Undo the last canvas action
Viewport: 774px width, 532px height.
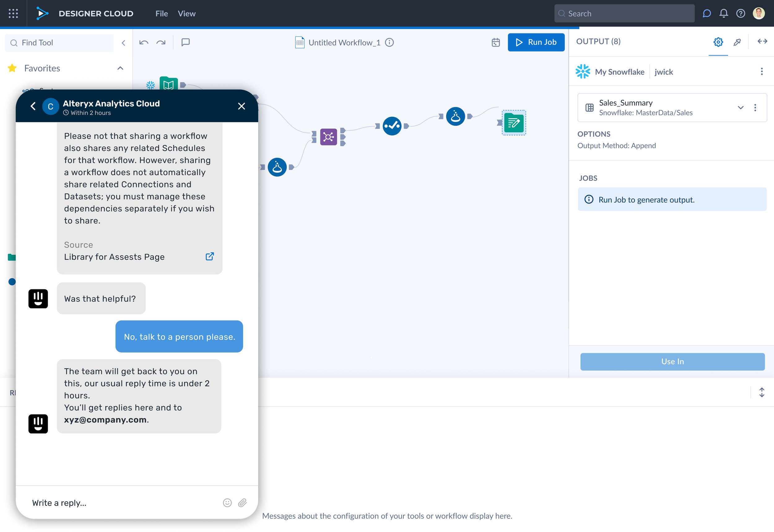tap(144, 42)
